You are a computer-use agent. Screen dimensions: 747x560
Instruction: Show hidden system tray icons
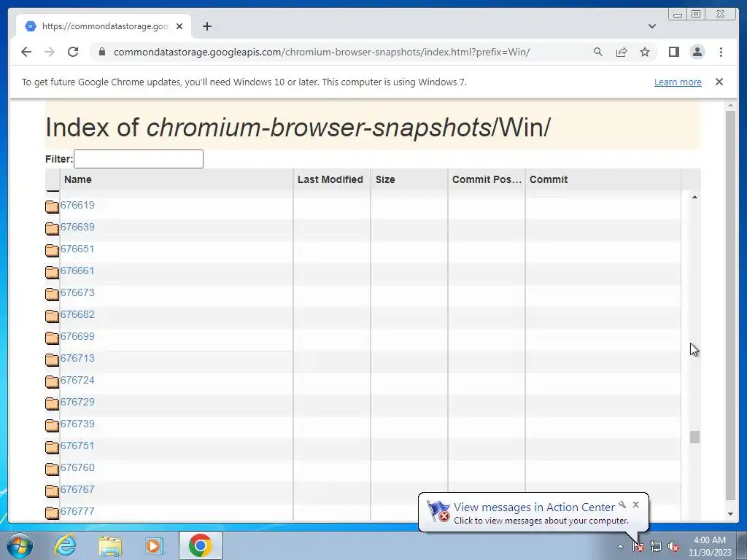coord(620,546)
